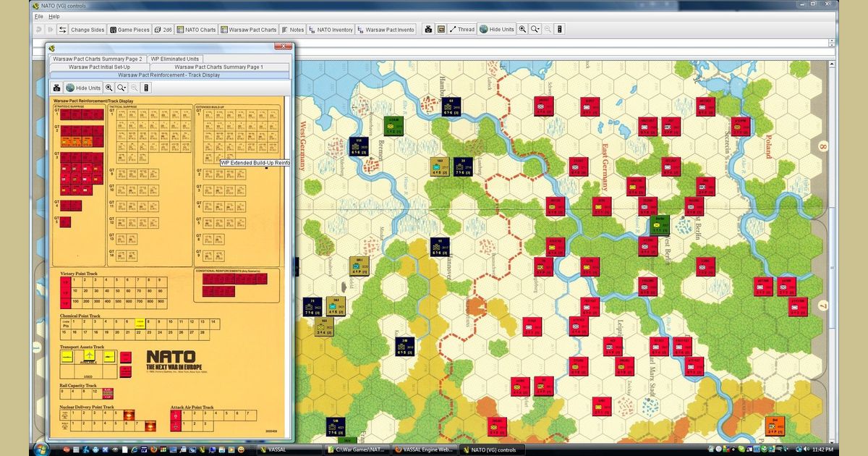This screenshot has width=868, height=456.
Task: Toggle Hide Units on the main toolbar
Action: [496, 30]
